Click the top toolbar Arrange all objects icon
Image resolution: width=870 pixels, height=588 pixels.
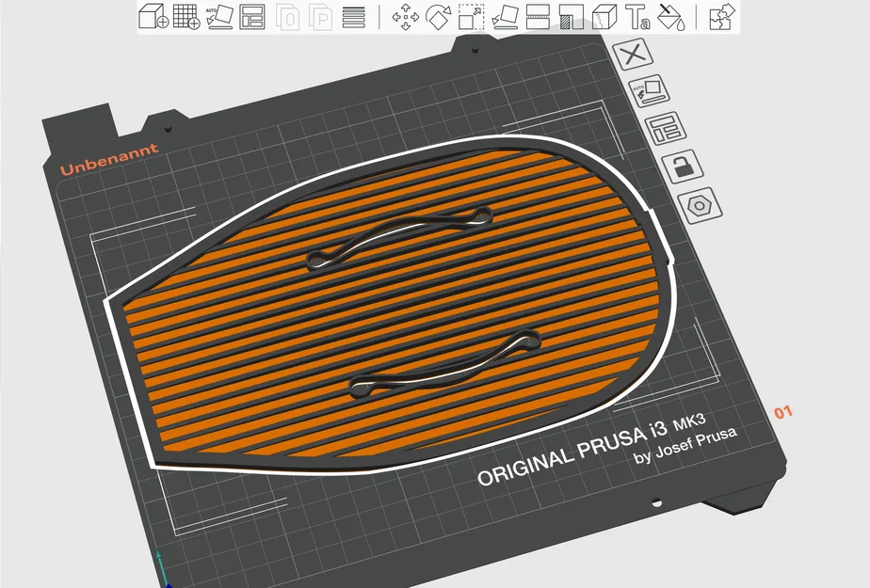(x=252, y=17)
